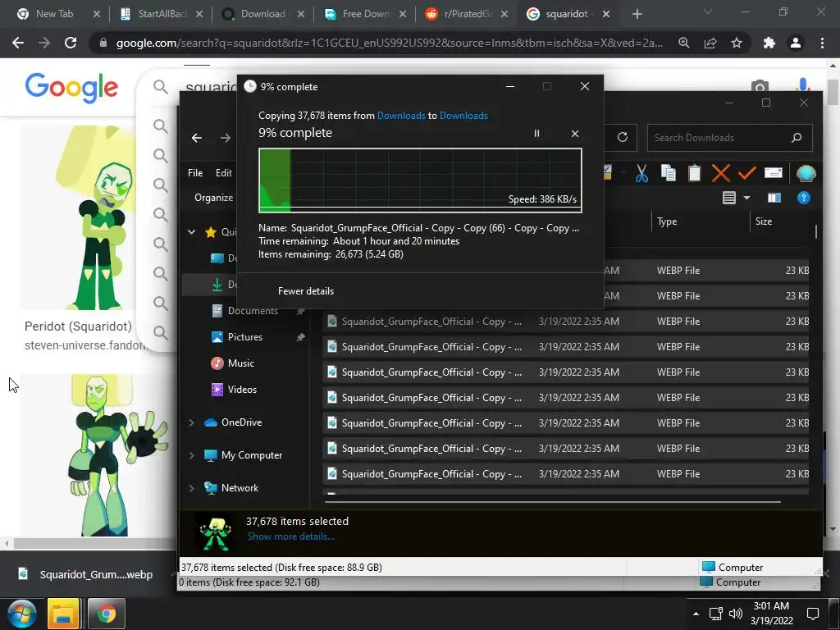
Task: Click the seashell icon in Explorer toolbar
Action: (x=806, y=173)
